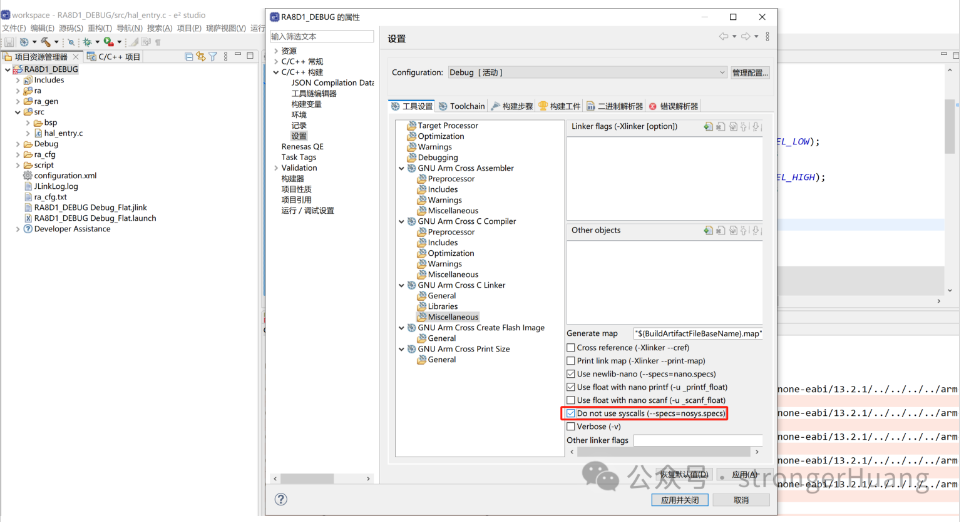Viewport: 960px width, 522px height.
Task: Collapse GNU Arm Cross C Compiler node
Action: pyautogui.click(x=402, y=222)
